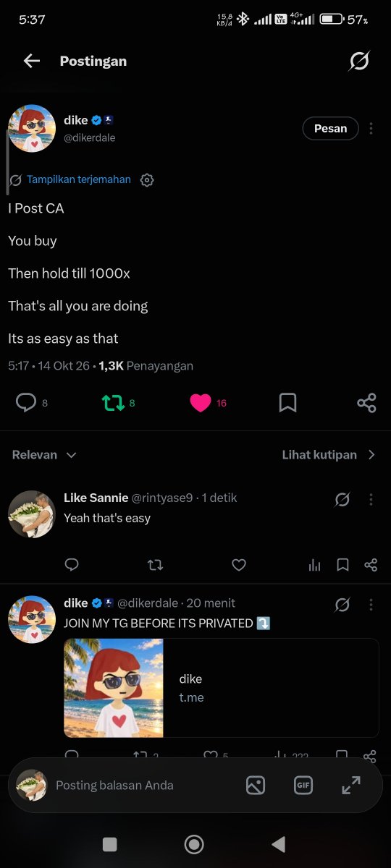Attach an image using the photo icon
Viewport: 391px width, 868px height.
256,785
